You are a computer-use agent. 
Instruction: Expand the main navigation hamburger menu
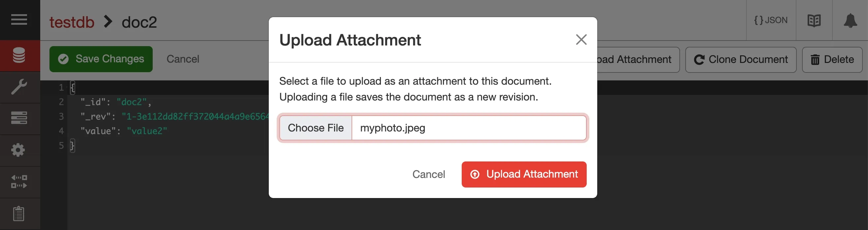coord(19,19)
